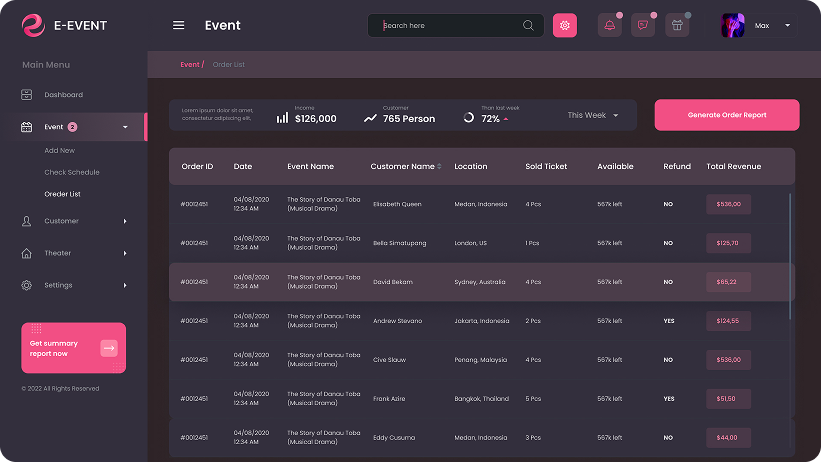Sort by Customer Name arrows icon
This screenshot has width=821, height=462.
[439, 167]
